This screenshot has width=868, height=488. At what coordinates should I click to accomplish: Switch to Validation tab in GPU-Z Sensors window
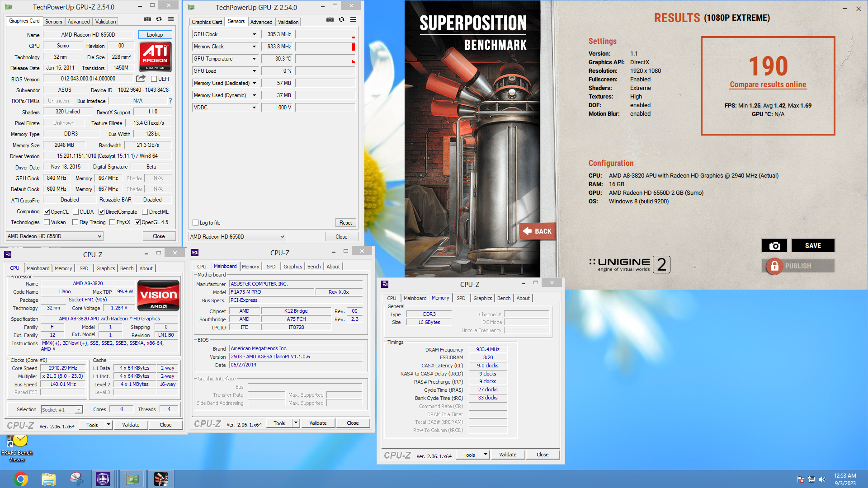click(x=288, y=22)
